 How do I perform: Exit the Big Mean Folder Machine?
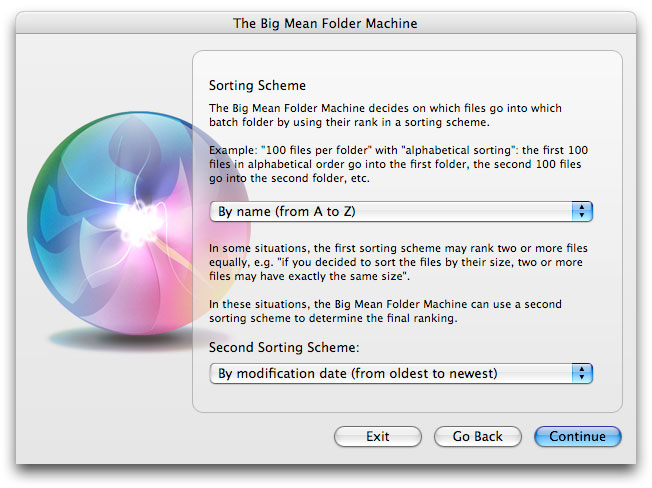pos(378,436)
